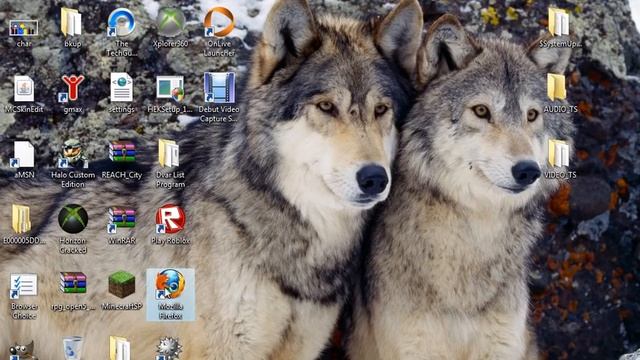Open the E00005DD... folder

coord(21,219)
